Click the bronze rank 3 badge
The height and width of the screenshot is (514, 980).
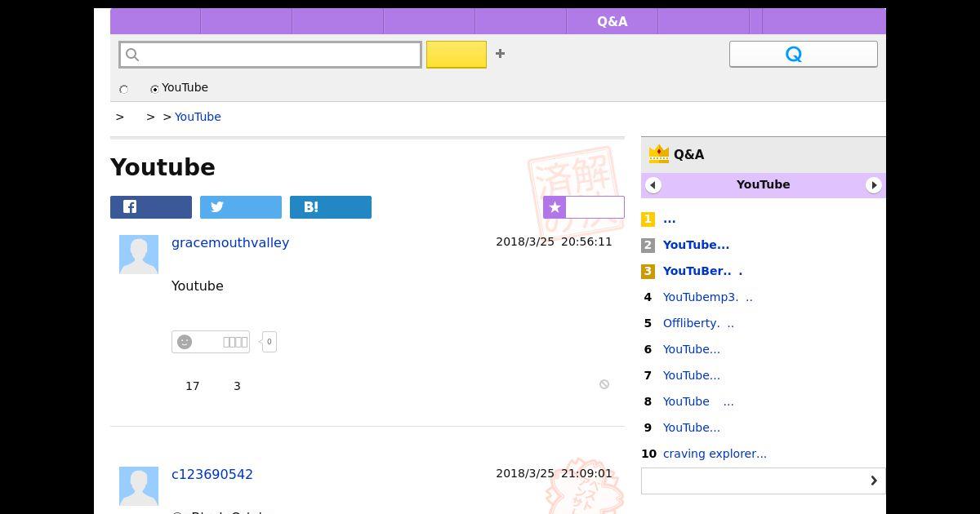point(648,271)
